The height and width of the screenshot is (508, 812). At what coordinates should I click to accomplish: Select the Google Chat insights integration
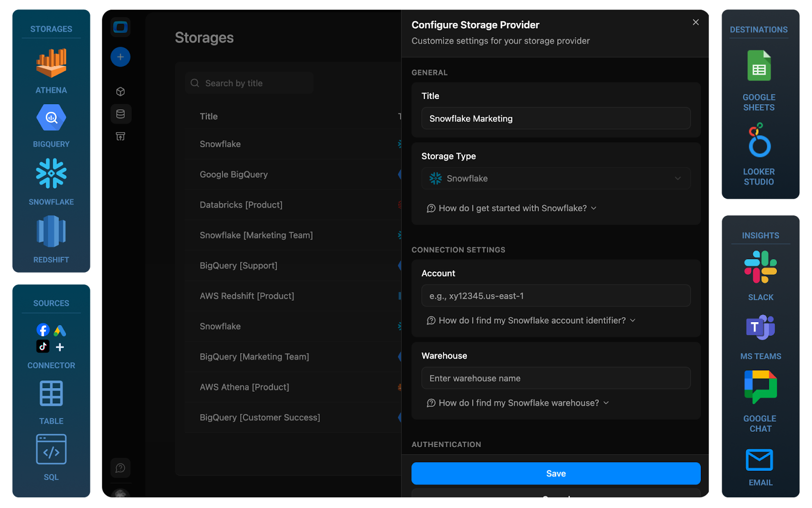pyautogui.click(x=760, y=387)
